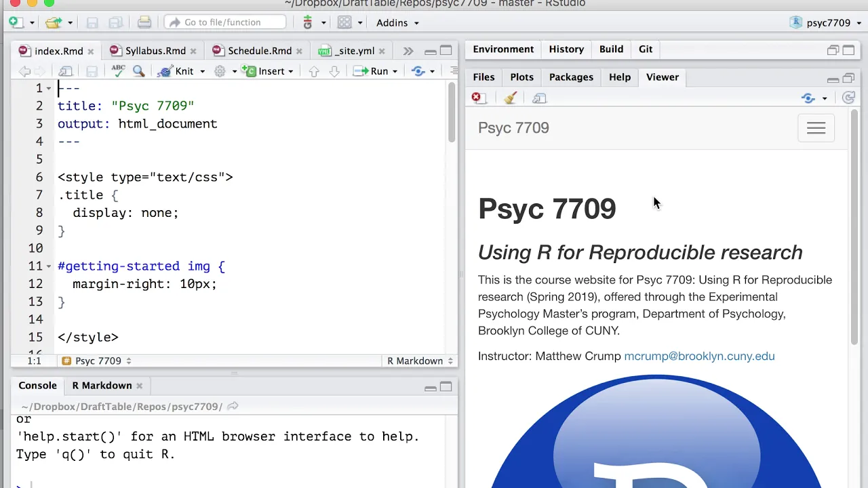Open the Knit options dropdown arrow

pyautogui.click(x=201, y=72)
